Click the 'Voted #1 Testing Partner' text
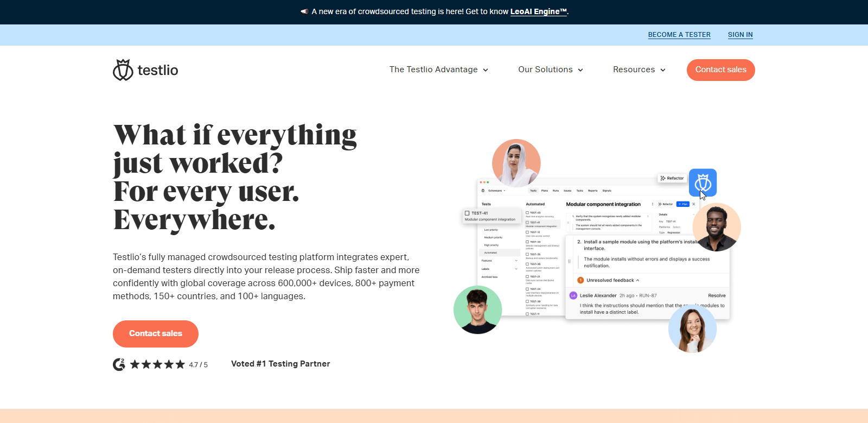The height and width of the screenshot is (423, 868). 280,364
